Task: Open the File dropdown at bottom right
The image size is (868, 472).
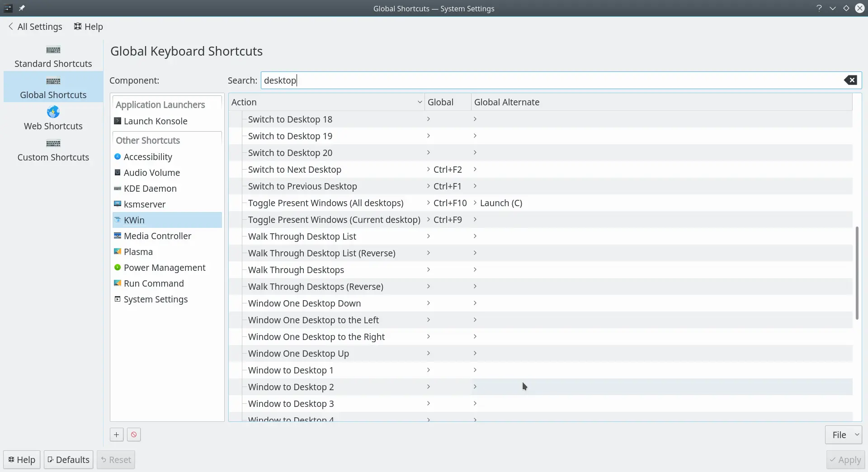Action: pyautogui.click(x=844, y=434)
